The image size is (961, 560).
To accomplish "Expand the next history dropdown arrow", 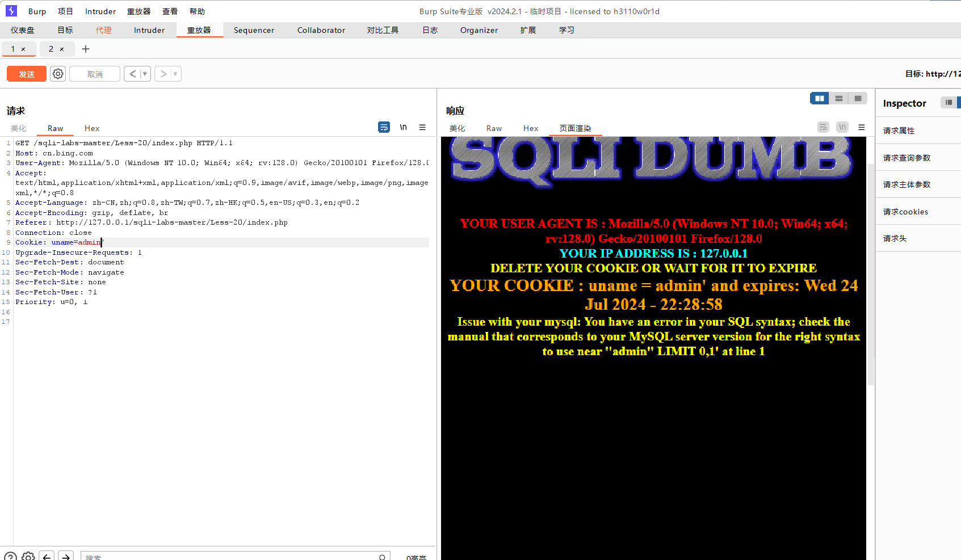I will pyautogui.click(x=175, y=74).
